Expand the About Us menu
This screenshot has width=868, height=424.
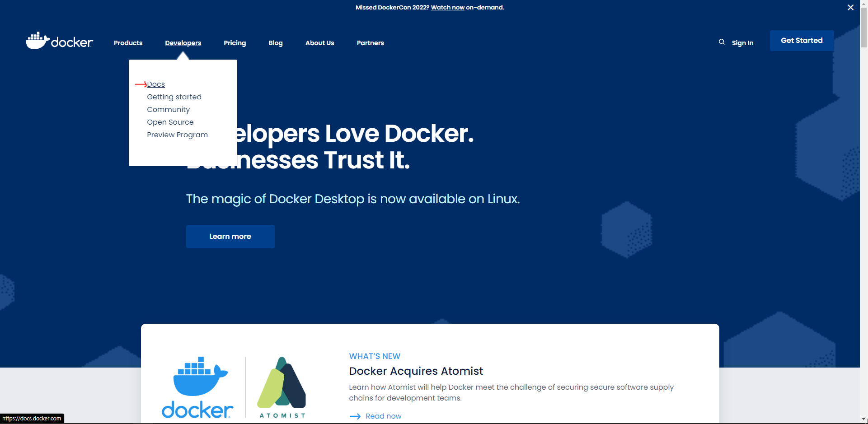320,43
